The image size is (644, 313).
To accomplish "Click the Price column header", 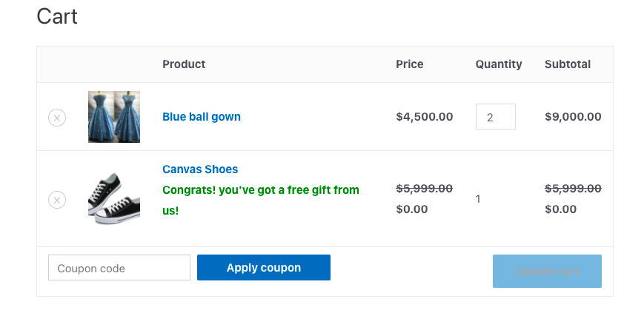I will [410, 64].
